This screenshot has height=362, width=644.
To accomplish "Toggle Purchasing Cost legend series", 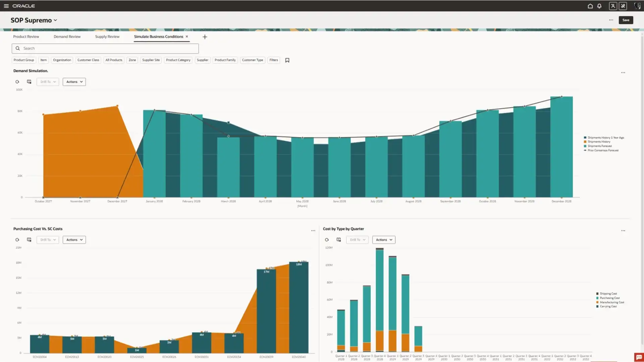I will pyautogui.click(x=609, y=298).
